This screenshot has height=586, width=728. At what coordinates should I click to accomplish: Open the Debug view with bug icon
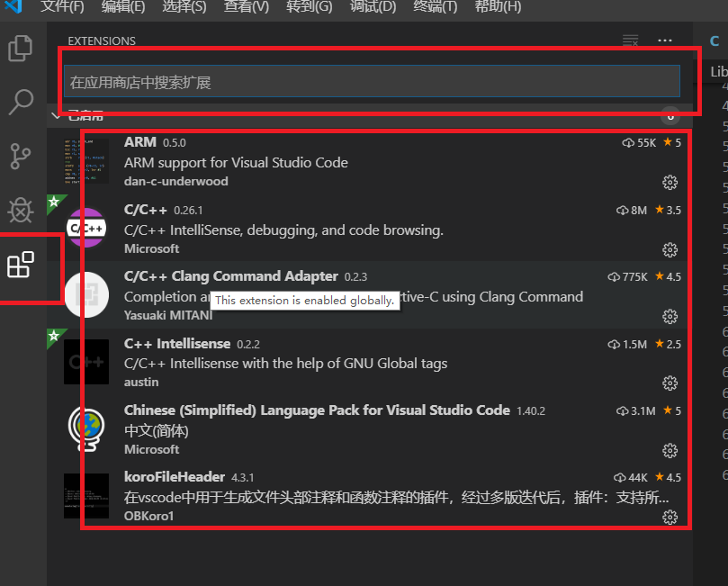coord(21,210)
